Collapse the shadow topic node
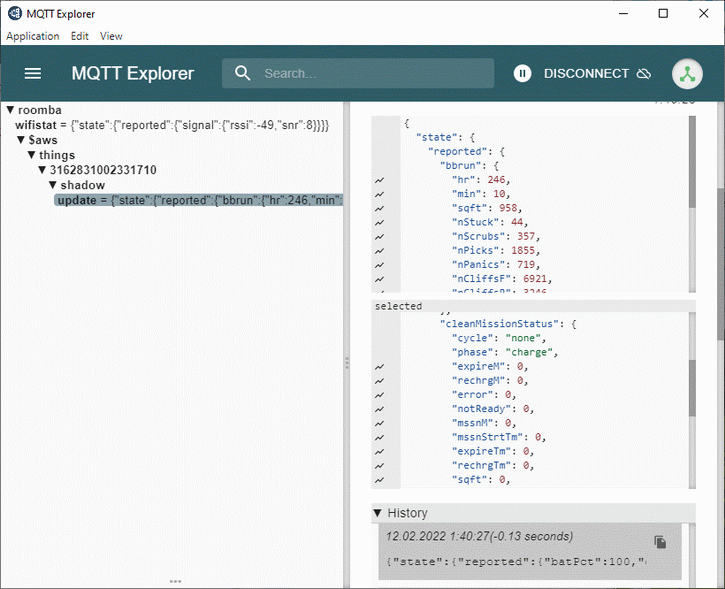The image size is (725, 589). 53,185
